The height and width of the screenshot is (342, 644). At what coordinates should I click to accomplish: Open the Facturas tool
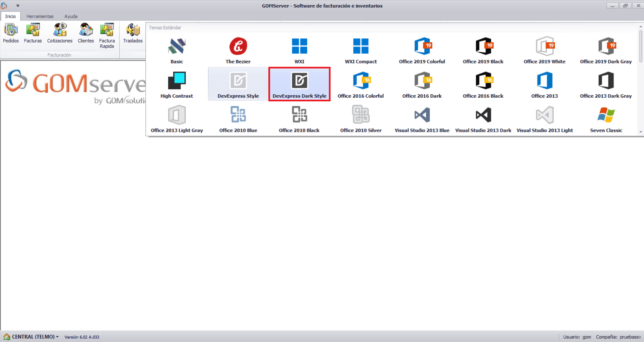coord(33,33)
